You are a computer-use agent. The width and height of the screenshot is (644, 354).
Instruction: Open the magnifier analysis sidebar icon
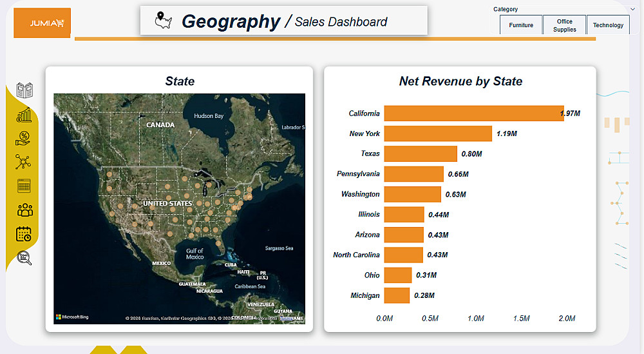click(24, 258)
